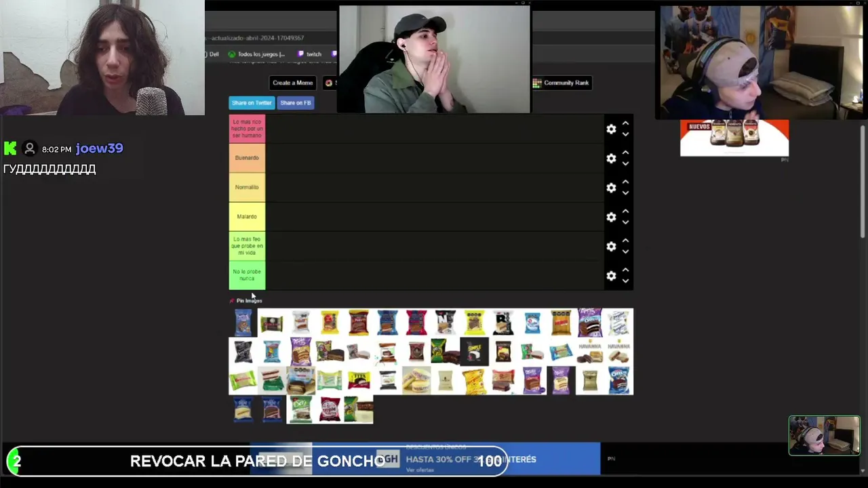Click the 'Normalito' tier label
This screenshot has width=868, height=488.
tap(247, 188)
